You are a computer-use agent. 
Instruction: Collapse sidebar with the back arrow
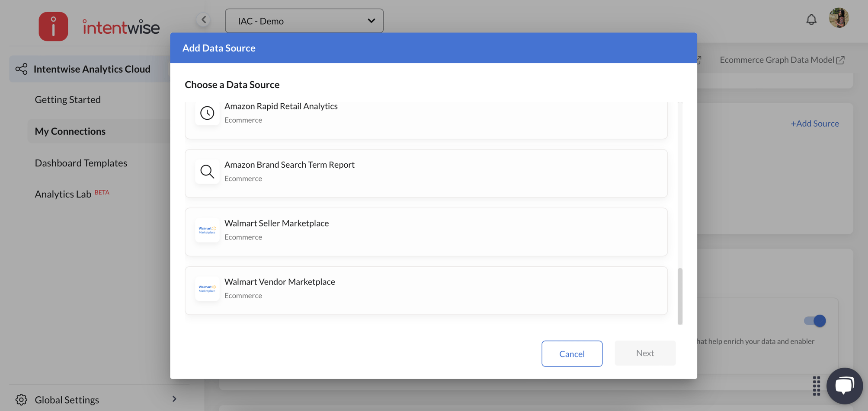(203, 19)
